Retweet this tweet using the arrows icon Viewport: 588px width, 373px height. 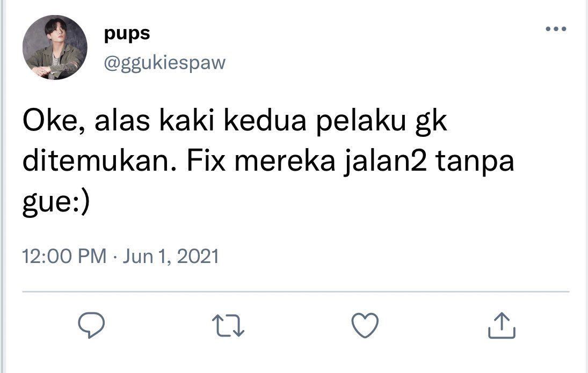click(x=228, y=325)
